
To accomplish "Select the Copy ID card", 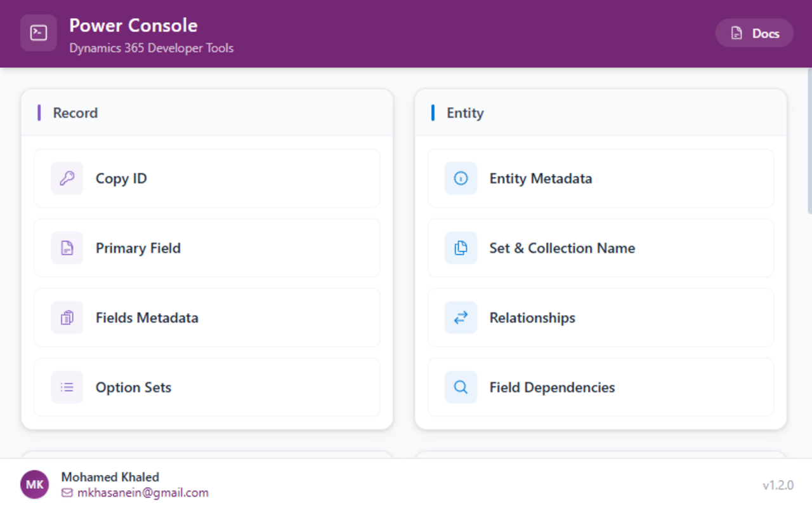I will (207, 178).
